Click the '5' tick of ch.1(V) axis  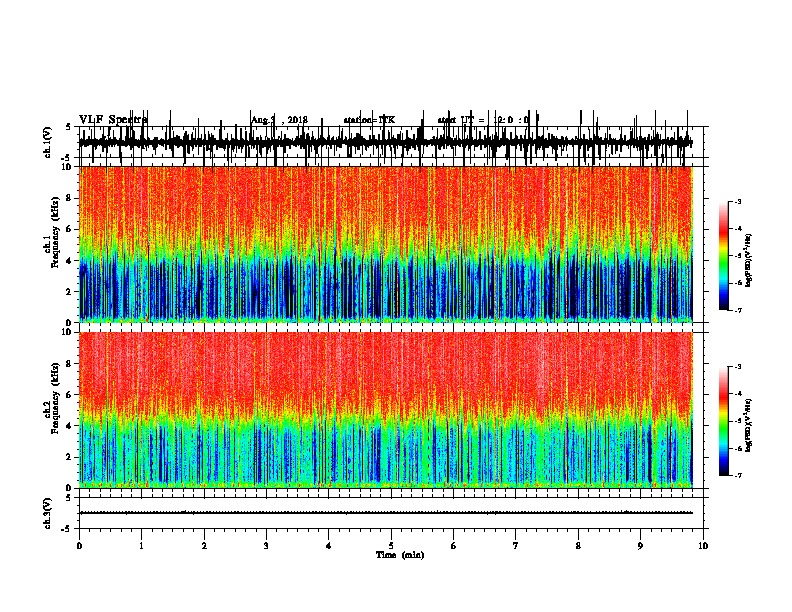pyautogui.click(x=69, y=127)
